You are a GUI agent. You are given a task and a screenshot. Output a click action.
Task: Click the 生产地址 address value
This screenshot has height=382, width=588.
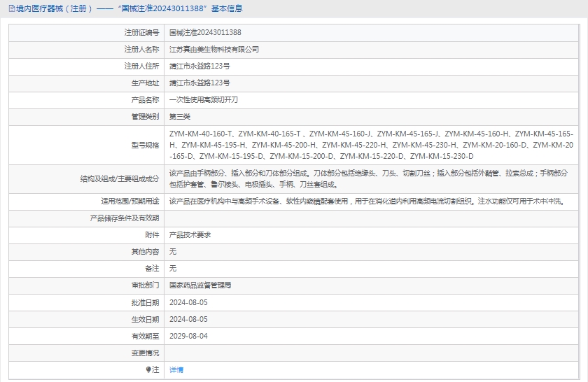point(199,83)
